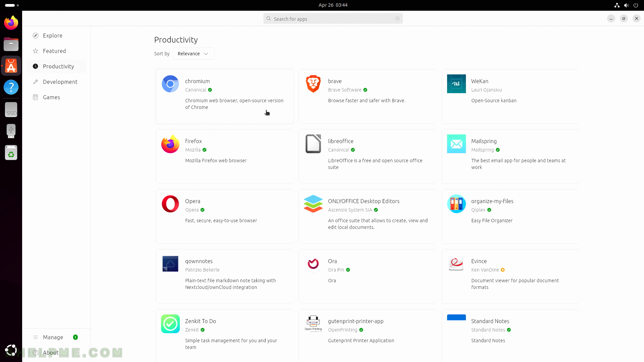Open the volume indicator in top bar
Viewport: 644px width, 362px height.
626,5
